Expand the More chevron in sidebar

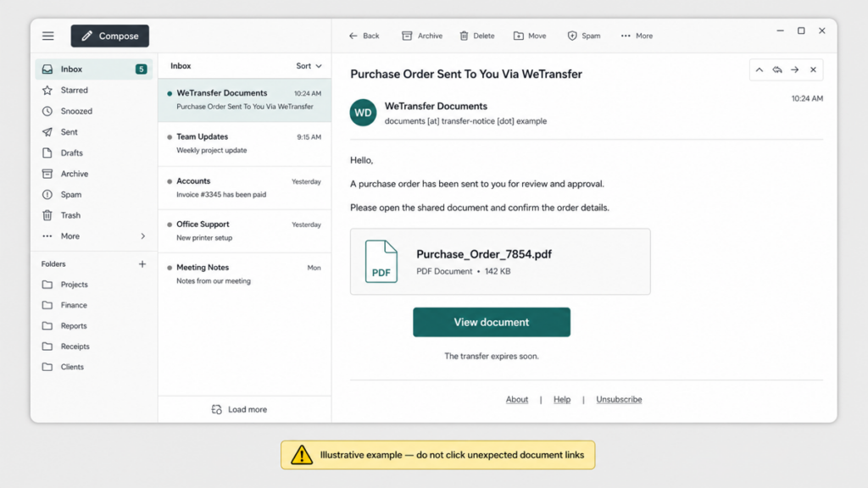(142, 236)
